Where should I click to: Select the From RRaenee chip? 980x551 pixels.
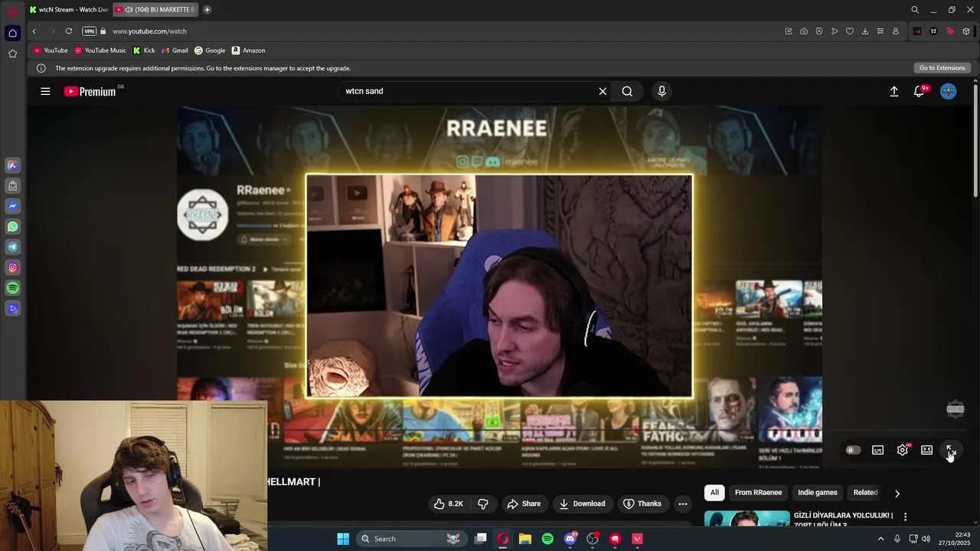point(758,493)
